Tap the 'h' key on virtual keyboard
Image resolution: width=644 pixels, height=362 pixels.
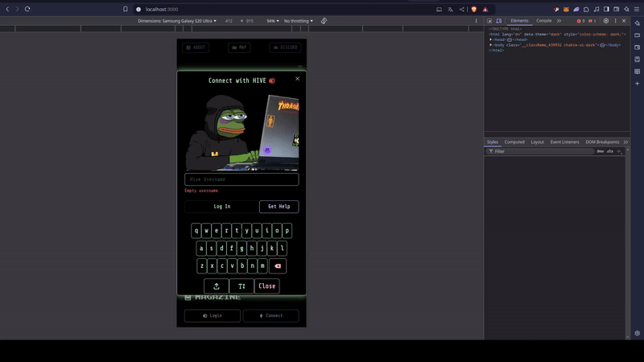click(252, 249)
